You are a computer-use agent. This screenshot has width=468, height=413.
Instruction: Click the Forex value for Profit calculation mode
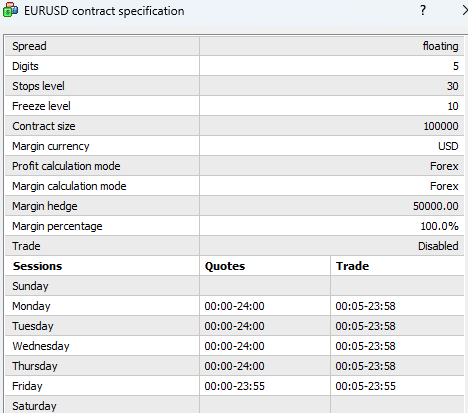pyautogui.click(x=444, y=166)
